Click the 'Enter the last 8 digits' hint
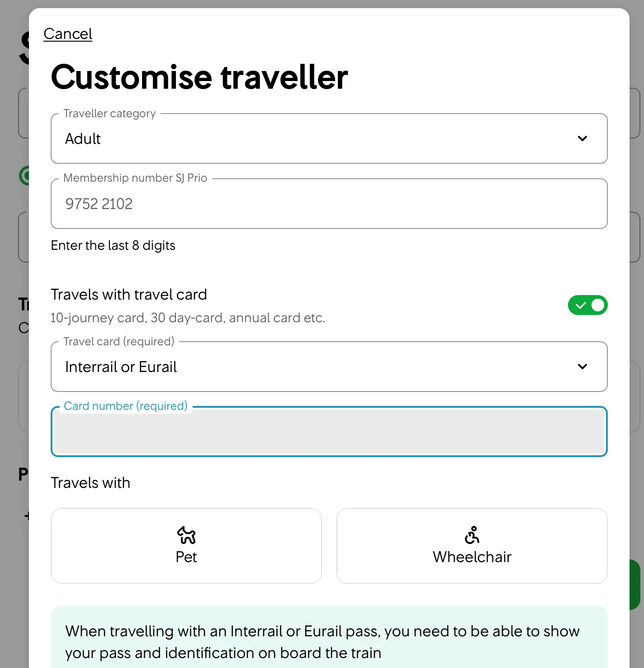The height and width of the screenshot is (668, 644). point(113,245)
